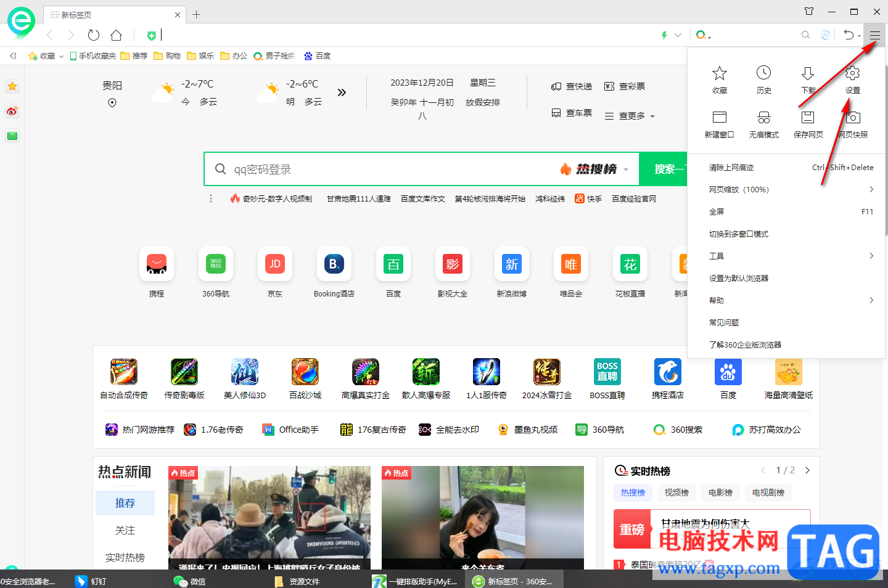Open the 查车票 ticket lookup link
This screenshot has width=888, height=588.
point(572,113)
